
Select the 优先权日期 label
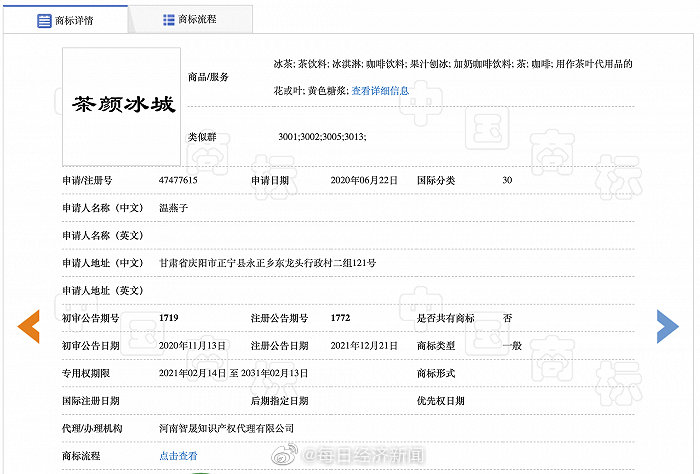tap(441, 401)
